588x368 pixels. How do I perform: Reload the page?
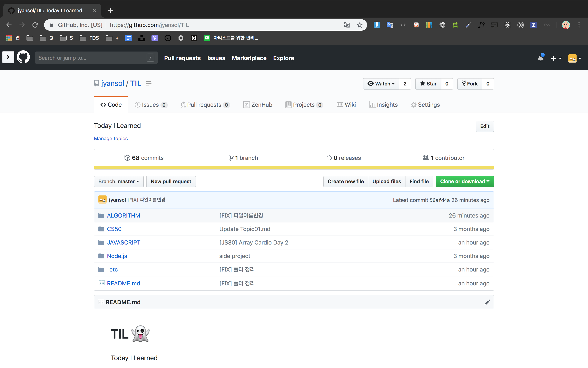click(35, 25)
